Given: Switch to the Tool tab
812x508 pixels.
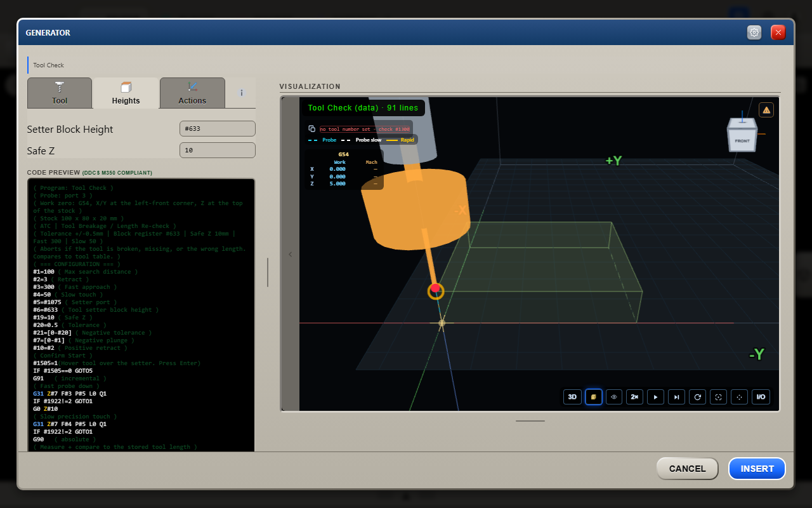Looking at the screenshot, I should pyautogui.click(x=60, y=93).
